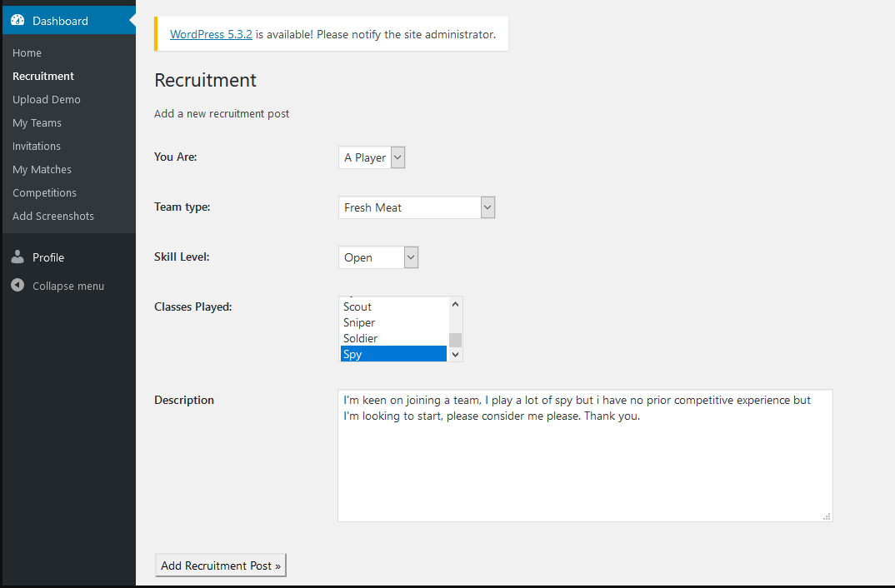Select Sniper in Classes Played list
The image size is (895, 588).
(x=359, y=322)
